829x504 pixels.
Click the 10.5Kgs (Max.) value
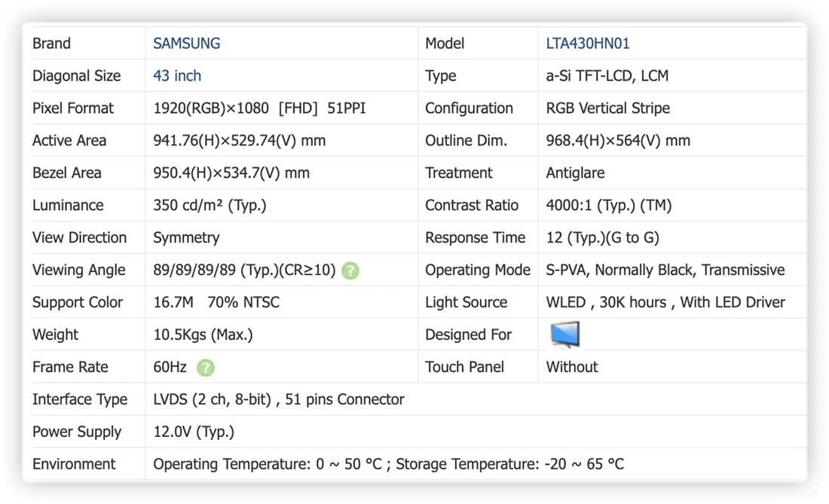(x=203, y=334)
